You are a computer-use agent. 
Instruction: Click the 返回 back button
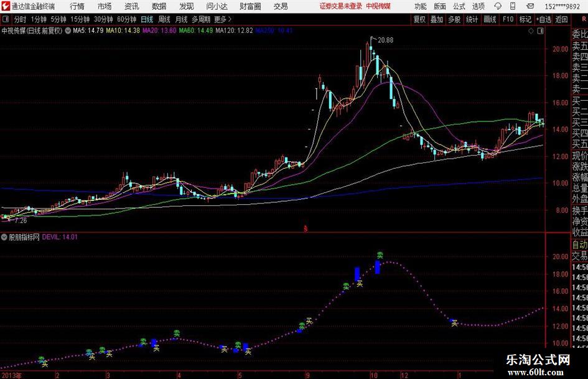click(x=561, y=19)
